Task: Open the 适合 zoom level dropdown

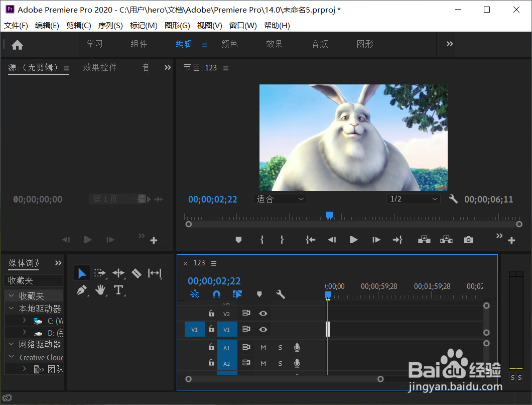Action: pos(280,199)
